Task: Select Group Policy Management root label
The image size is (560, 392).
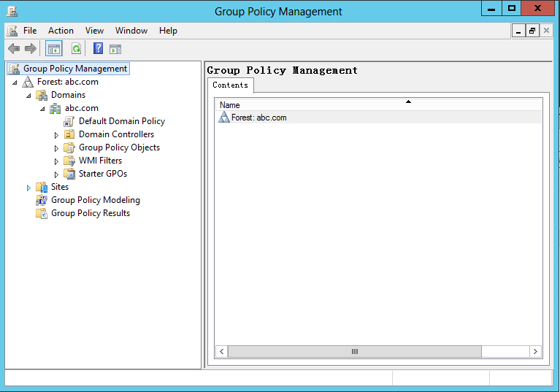Action: [x=75, y=69]
